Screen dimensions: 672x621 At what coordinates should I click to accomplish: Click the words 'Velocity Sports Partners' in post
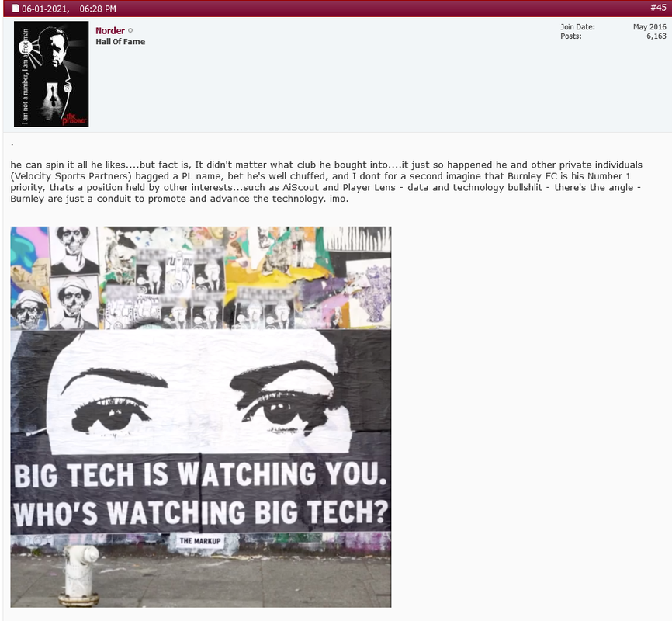coord(71,176)
